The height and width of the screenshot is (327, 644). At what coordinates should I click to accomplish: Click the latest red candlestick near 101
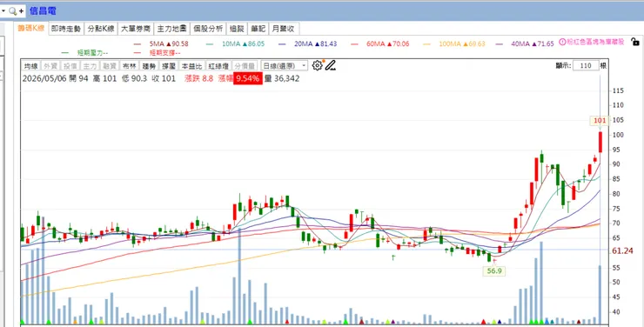point(600,142)
